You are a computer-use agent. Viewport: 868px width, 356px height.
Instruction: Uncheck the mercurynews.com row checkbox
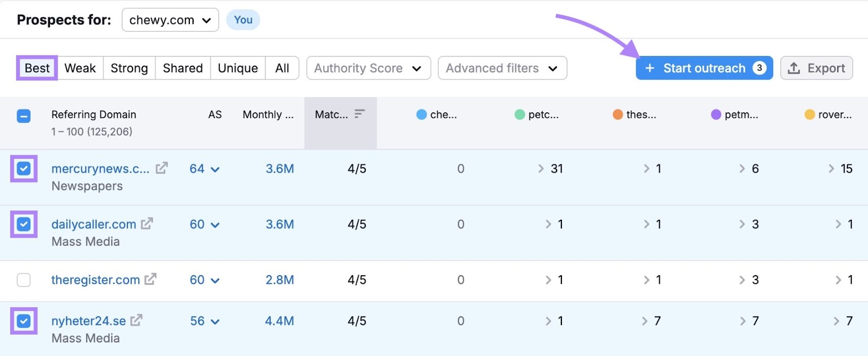24,169
